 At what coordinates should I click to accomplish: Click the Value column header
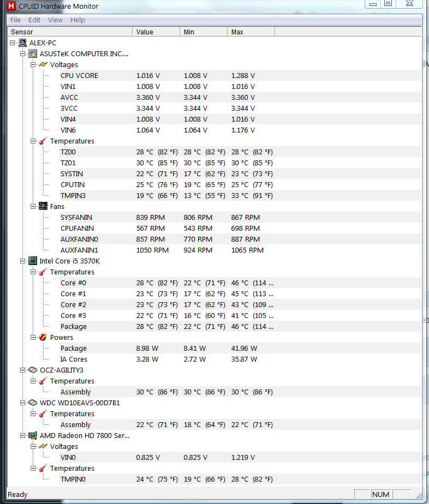point(156,32)
